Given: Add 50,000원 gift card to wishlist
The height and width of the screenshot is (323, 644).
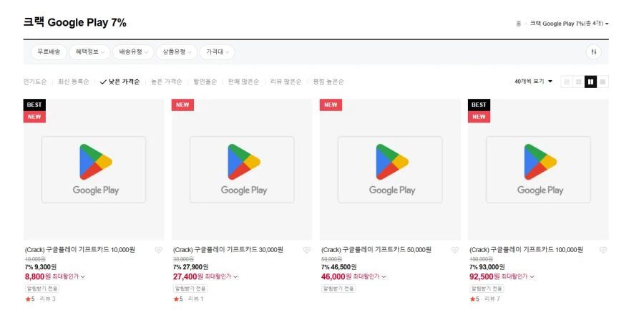Looking at the screenshot, I should click(x=455, y=250).
